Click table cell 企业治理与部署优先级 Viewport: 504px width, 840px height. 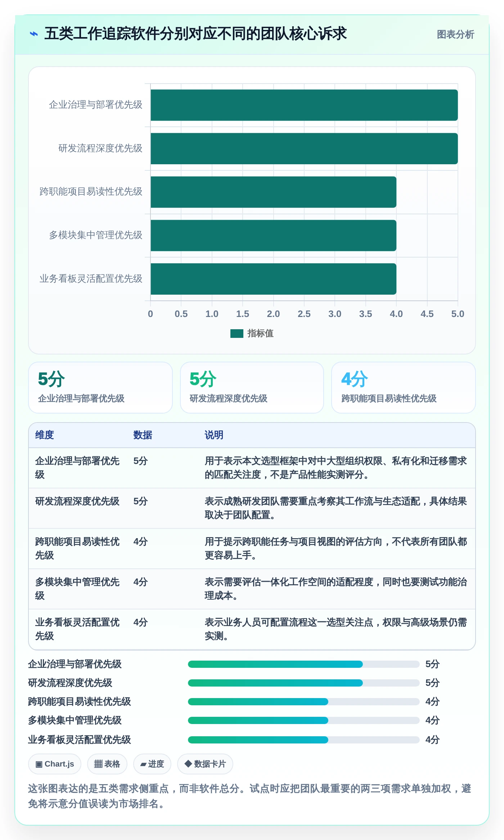coord(77,468)
